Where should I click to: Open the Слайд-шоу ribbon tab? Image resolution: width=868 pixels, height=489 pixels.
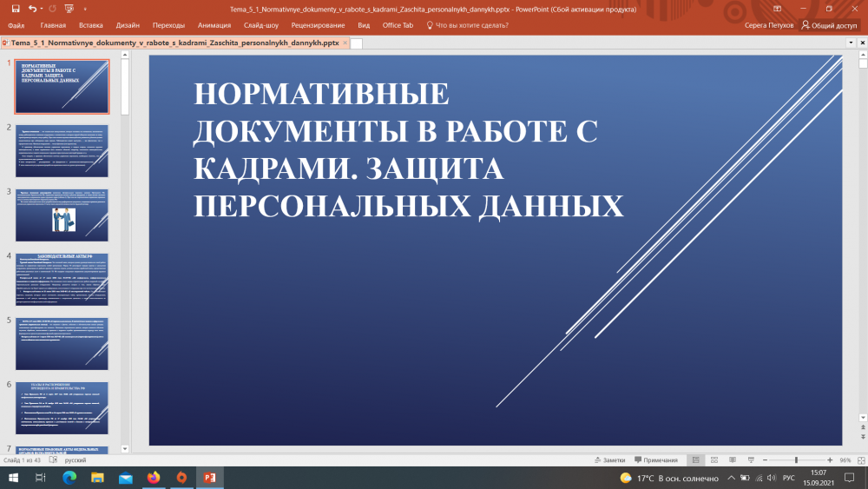pos(261,25)
